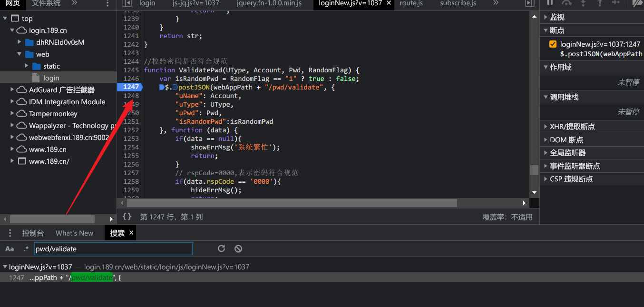Refresh the search results
The height and width of the screenshot is (307, 644).
221,248
